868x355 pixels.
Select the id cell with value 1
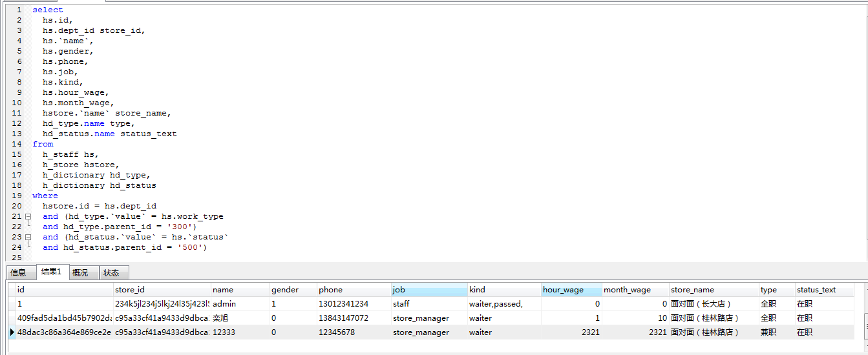click(x=65, y=304)
